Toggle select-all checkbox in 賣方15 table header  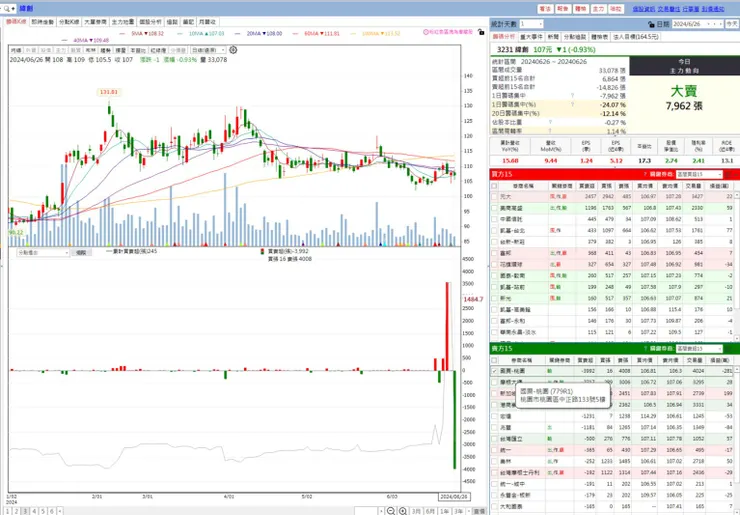[x=494, y=360]
